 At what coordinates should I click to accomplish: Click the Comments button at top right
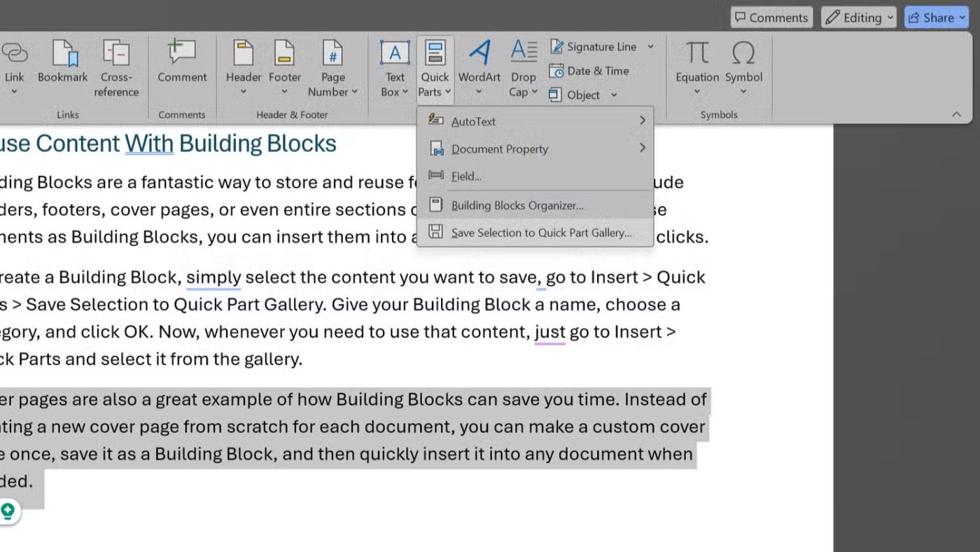coord(771,18)
